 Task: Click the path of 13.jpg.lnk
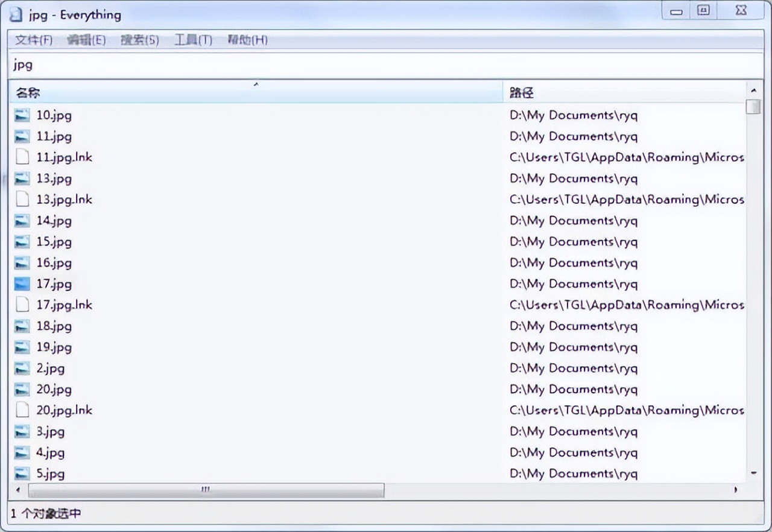click(x=627, y=200)
